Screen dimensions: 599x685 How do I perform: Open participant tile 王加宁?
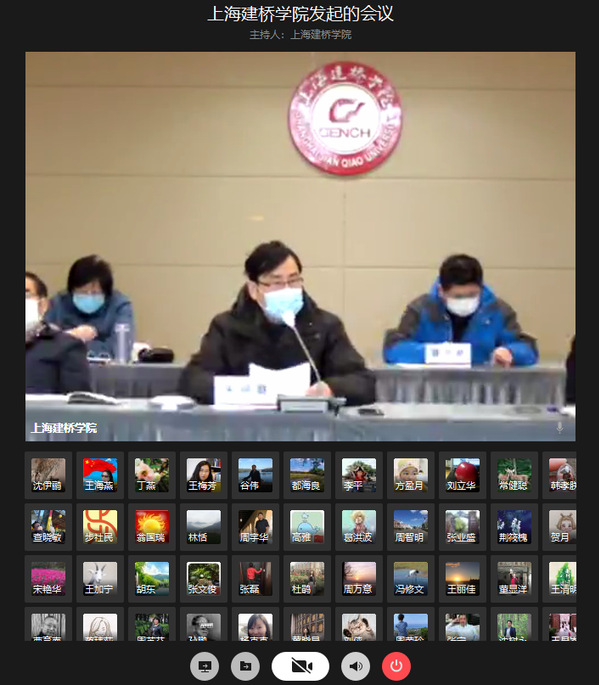coord(100,579)
